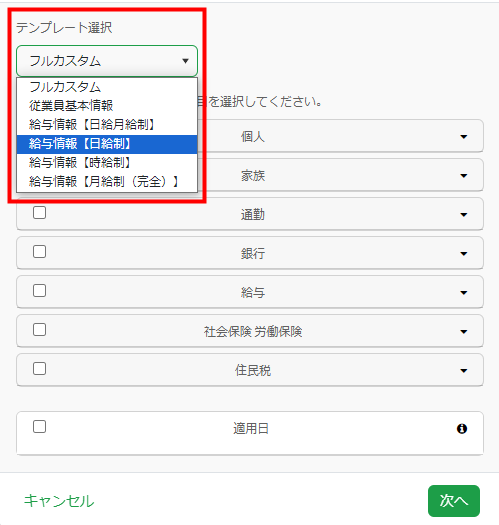Select highlighted 給与情報【日給制】 option
The height and width of the screenshot is (525, 499).
coord(107,144)
